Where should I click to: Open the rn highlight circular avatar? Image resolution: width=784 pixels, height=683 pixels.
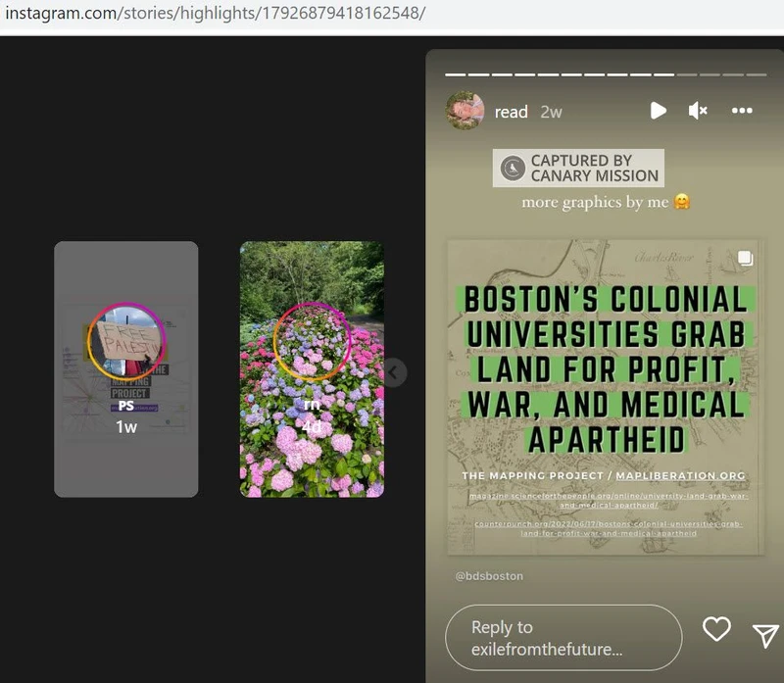(312, 342)
